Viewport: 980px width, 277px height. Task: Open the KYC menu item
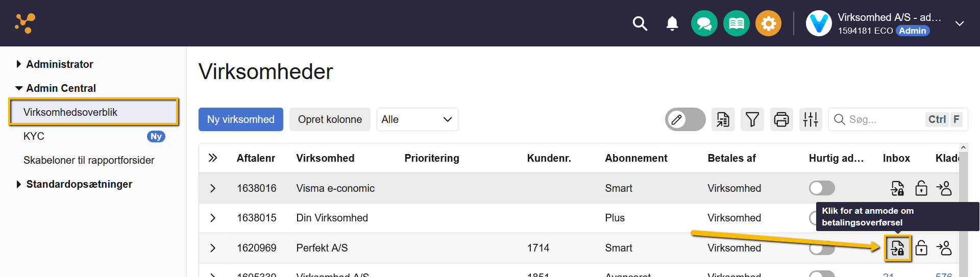pyautogui.click(x=34, y=136)
